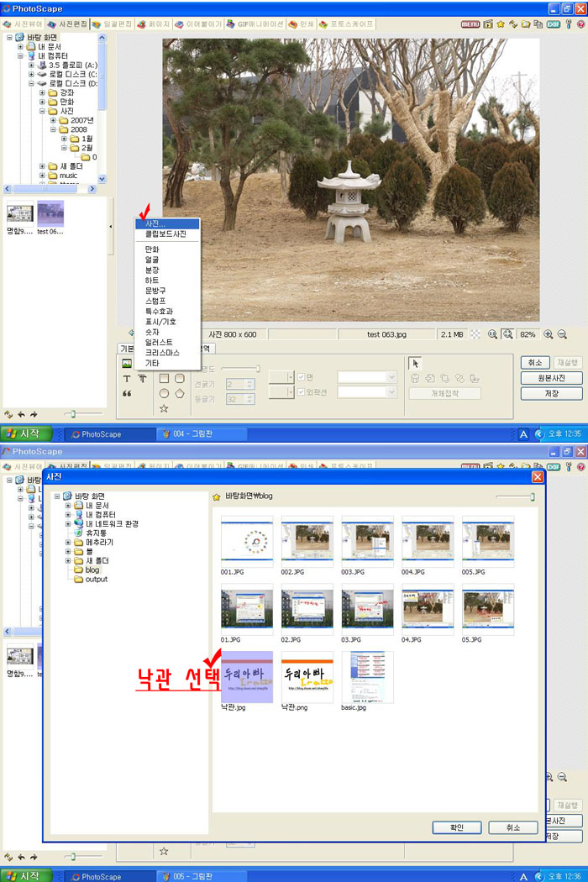This screenshot has height=882, width=588.
Task: Select the blog folder in the 사진 dialog
Action: point(87,570)
